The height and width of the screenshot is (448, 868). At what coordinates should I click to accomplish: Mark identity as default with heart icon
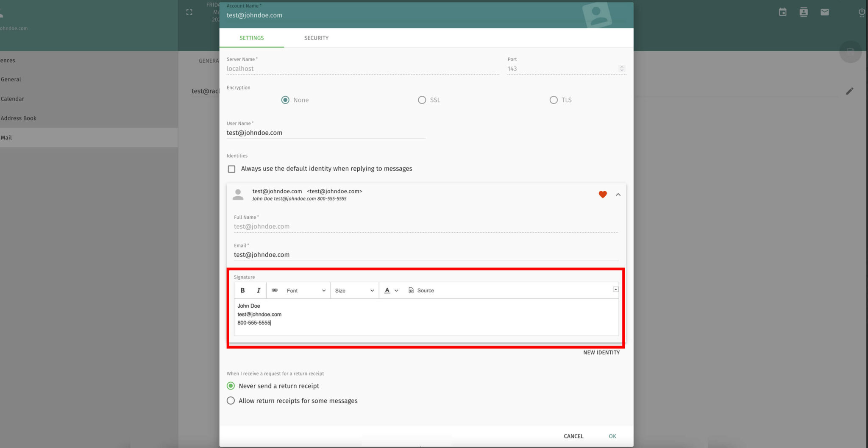tap(603, 195)
